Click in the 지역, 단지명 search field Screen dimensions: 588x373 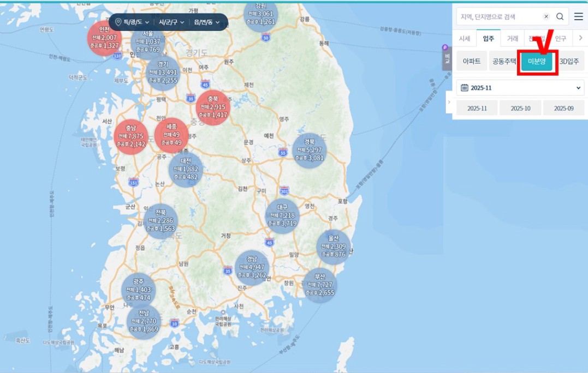[x=497, y=17]
